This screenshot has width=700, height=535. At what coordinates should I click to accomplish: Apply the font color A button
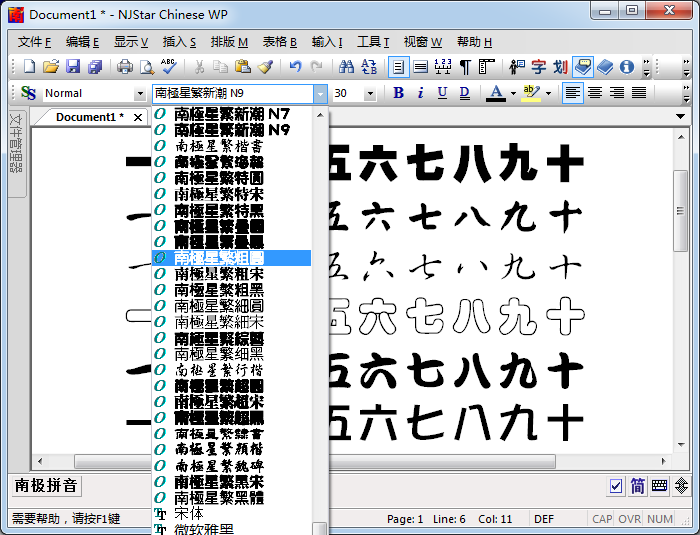[x=496, y=93]
